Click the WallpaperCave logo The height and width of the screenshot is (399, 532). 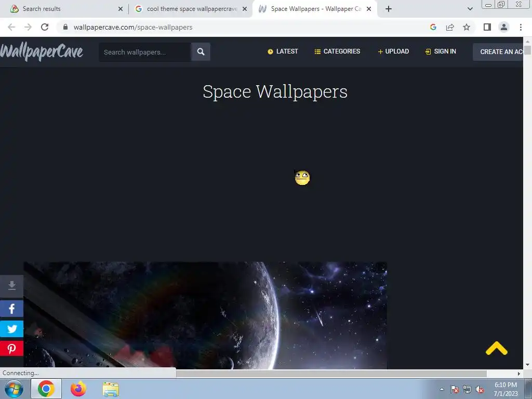(42, 51)
